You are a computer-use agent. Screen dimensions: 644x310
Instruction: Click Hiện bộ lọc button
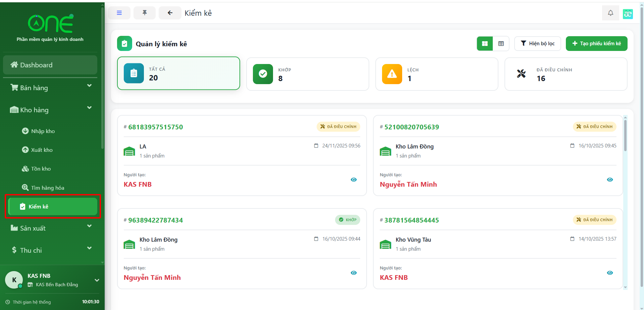[x=537, y=44]
